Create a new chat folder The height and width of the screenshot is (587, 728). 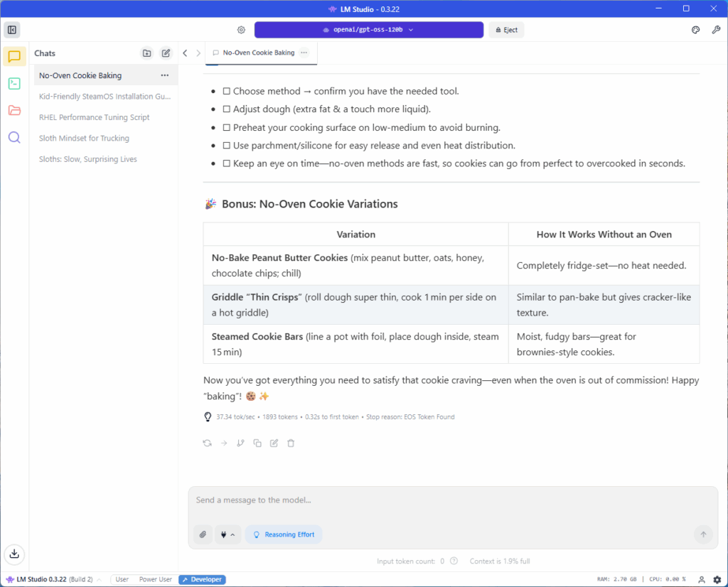coord(146,53)
